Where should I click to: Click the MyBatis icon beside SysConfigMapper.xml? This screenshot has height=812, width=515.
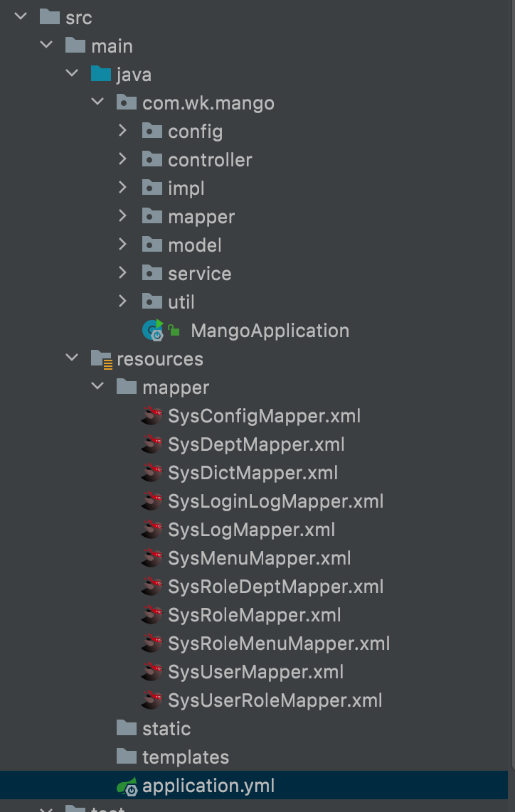click(152, 416)
